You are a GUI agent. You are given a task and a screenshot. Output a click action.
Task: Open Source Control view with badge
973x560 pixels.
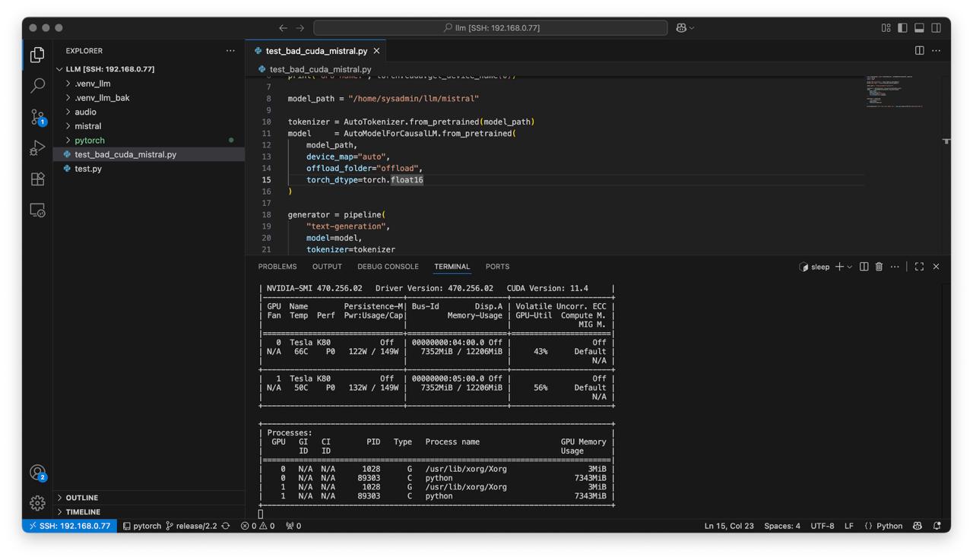pos(37,116)
